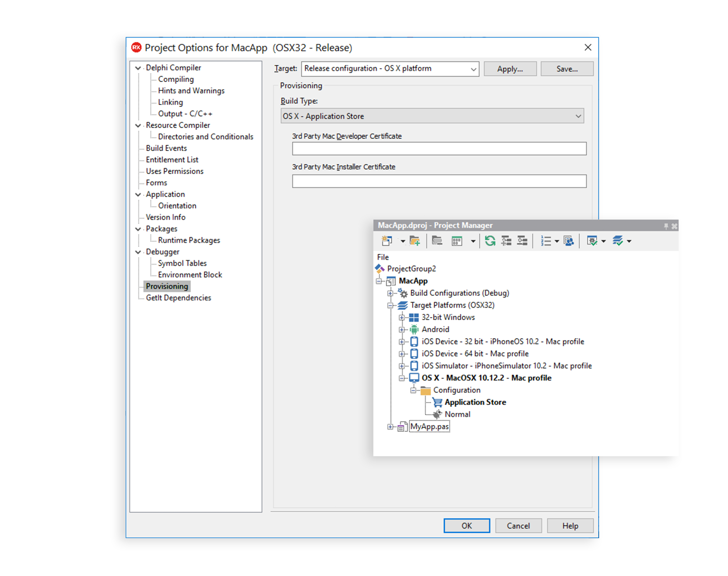Click the Configuration folder icon
728x576 pixels.
(x=426, y=391)
